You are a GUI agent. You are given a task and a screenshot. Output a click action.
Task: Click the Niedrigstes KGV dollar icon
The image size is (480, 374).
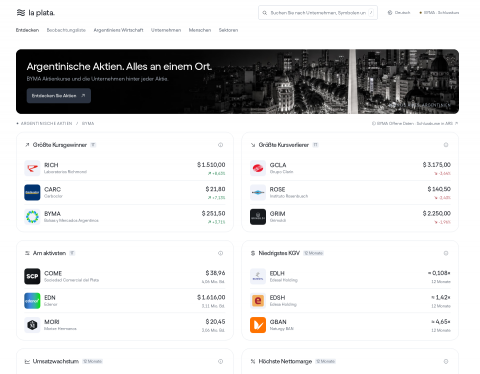coord(253,253)
